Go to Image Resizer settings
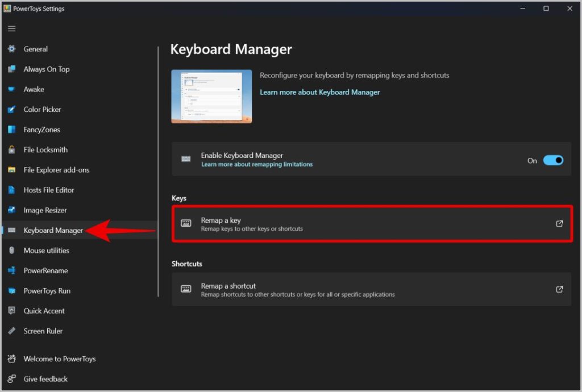This screenshot has height=392, width=582. coord(80,210)
